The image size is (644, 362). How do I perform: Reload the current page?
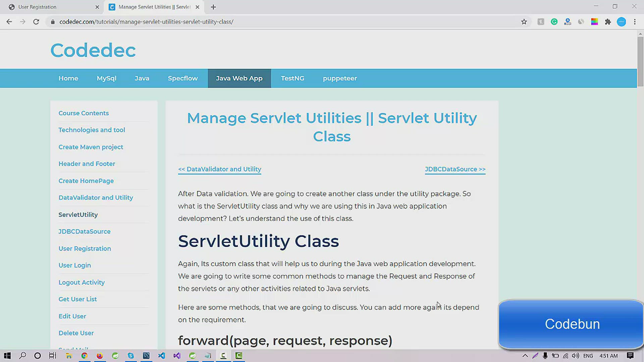pos(36,22)
